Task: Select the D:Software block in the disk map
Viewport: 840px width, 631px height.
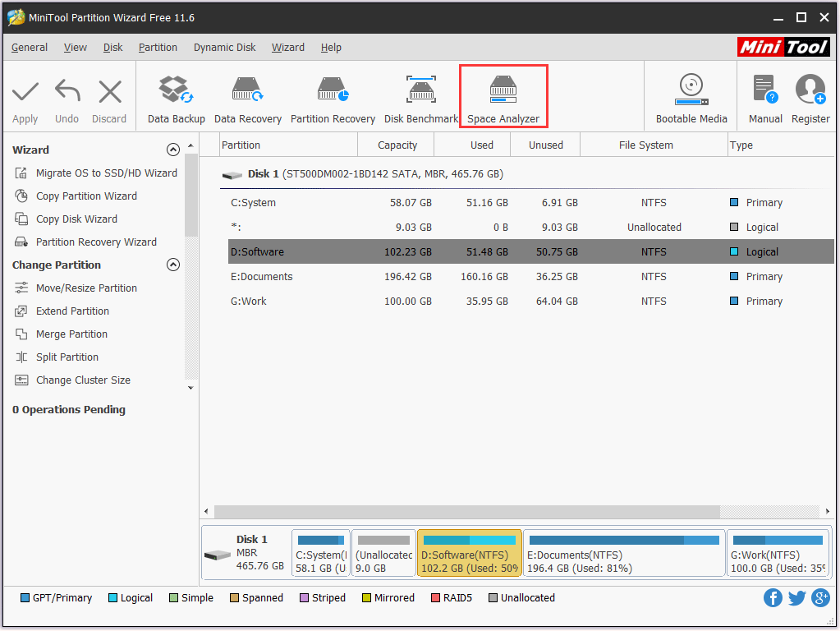Action: pyautogui.click(x=470, y=553)
